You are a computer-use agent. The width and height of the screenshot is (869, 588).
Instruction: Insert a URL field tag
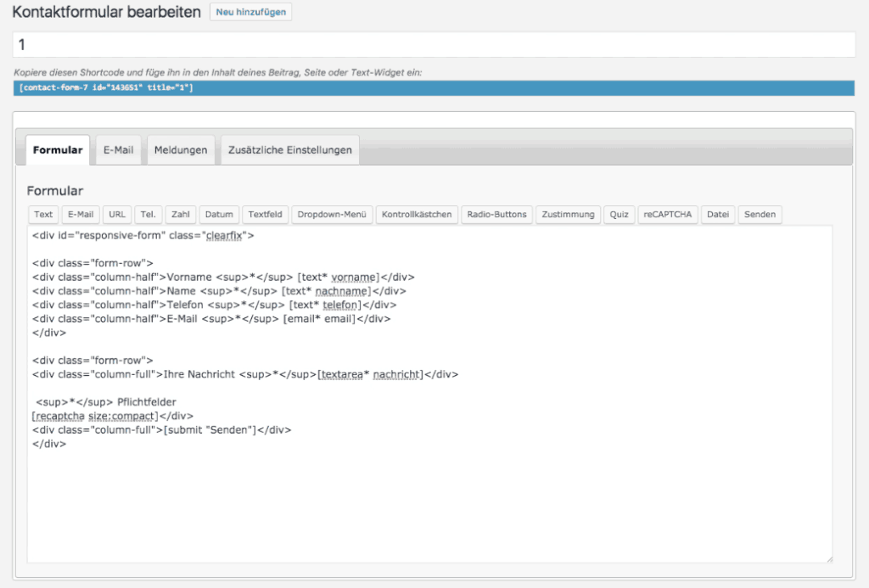coord(118,215)
